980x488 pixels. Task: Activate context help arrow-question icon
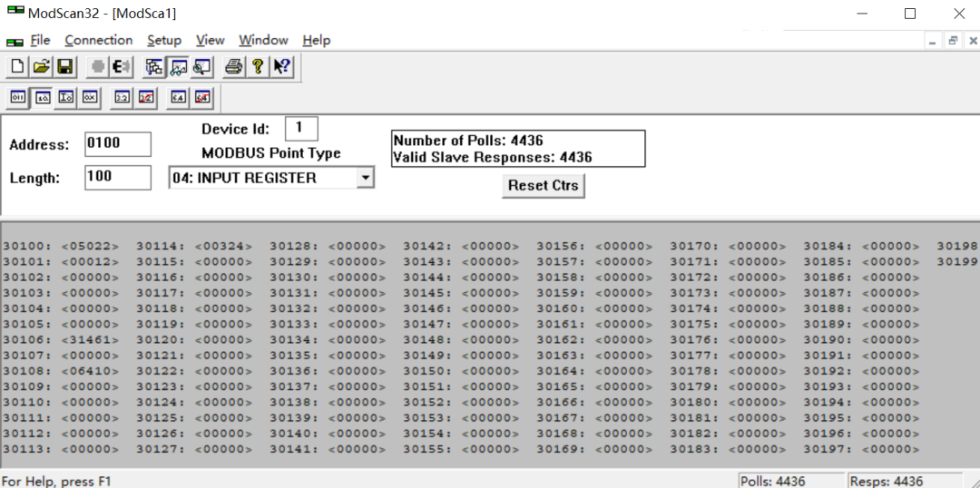point(281,66)
